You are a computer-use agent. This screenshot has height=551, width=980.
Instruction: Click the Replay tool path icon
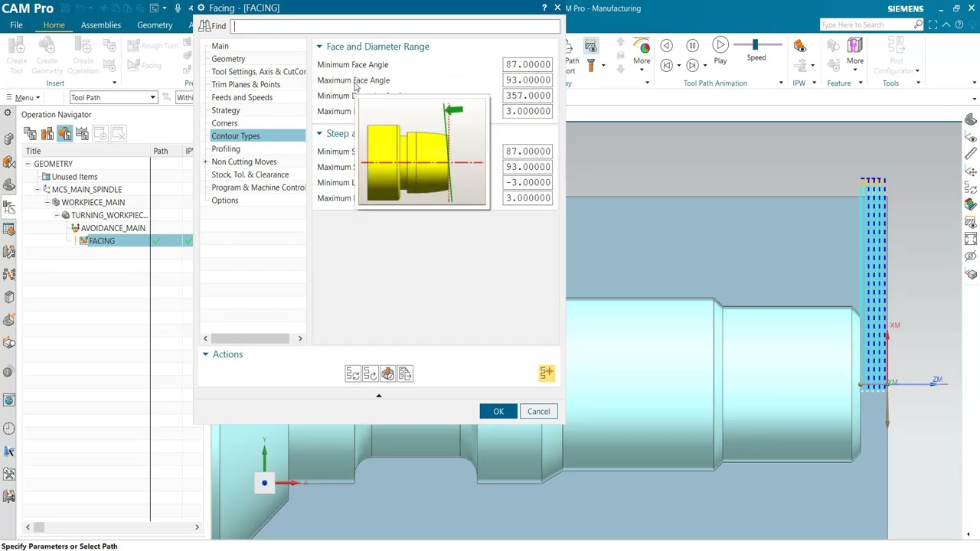pos(371,373)
